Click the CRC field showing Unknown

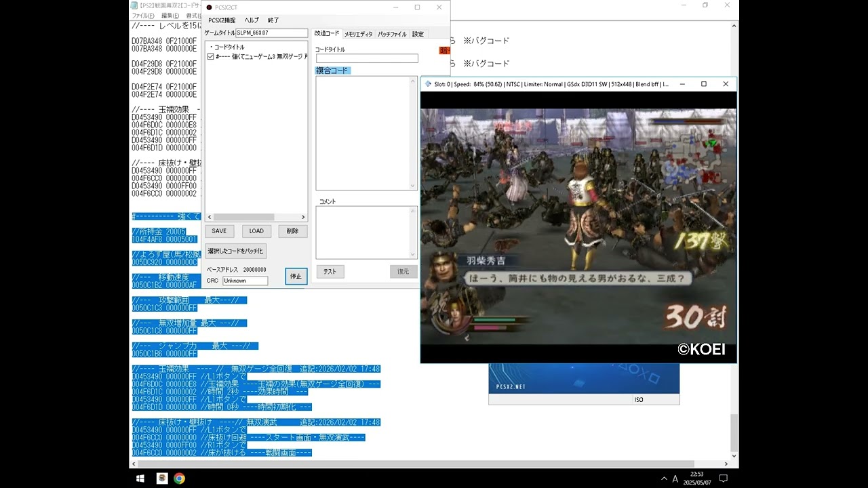pyautogui.click(x=245, y=281)
